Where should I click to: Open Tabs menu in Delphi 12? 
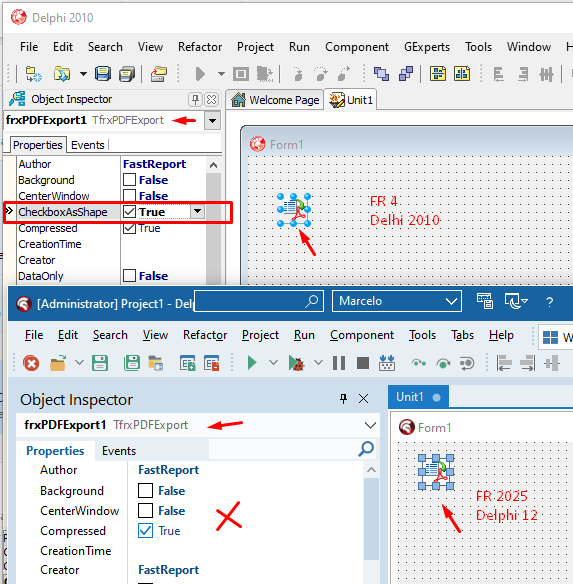point(462,335)
